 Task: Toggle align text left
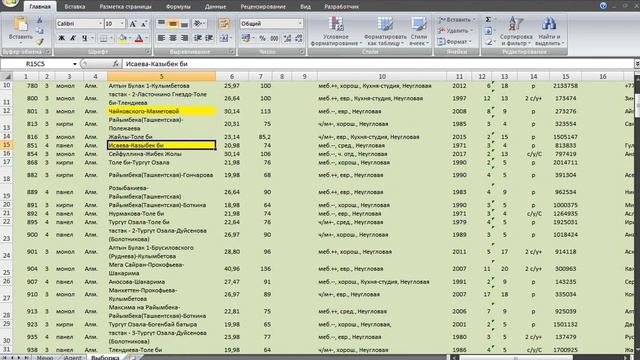pyautogui.click(x=161, y=38)
